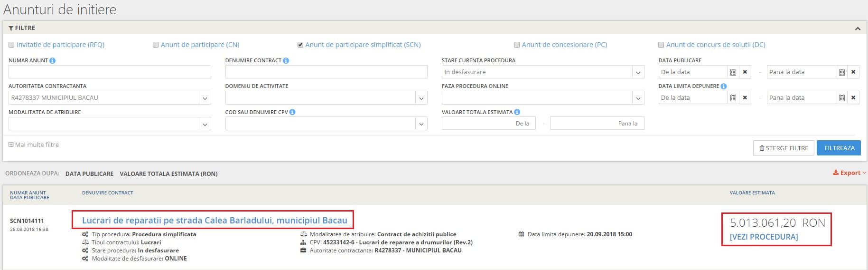Collapse the Filtre panel

[858, 29]
